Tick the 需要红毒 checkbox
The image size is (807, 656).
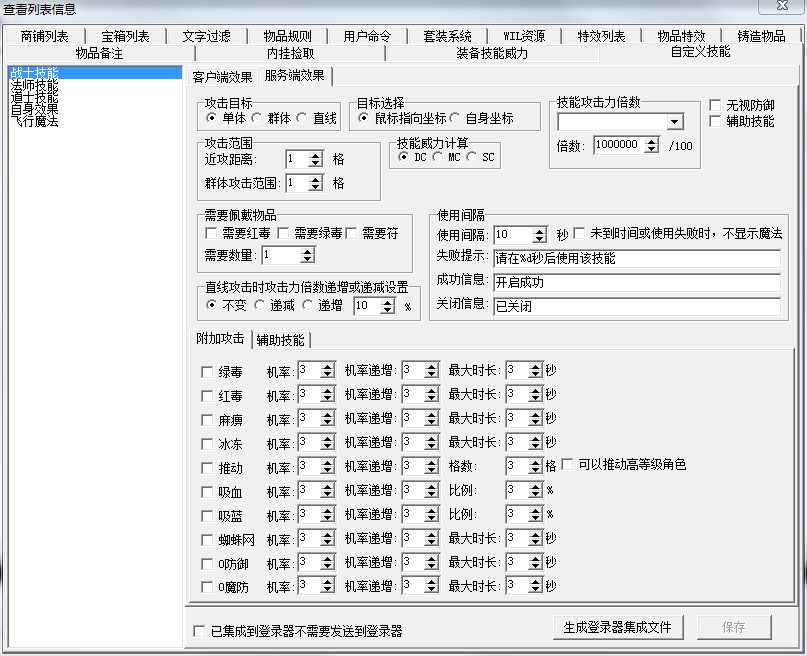tap(210, 233)
